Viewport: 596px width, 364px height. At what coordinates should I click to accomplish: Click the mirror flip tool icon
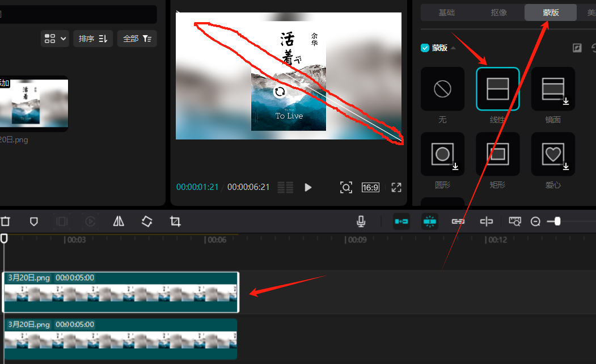point(119,222)
